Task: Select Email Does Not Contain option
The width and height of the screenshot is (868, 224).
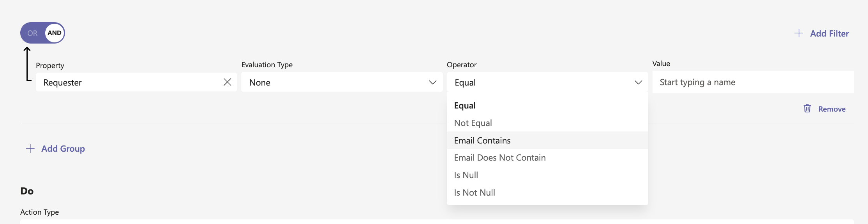Action: 500,158
